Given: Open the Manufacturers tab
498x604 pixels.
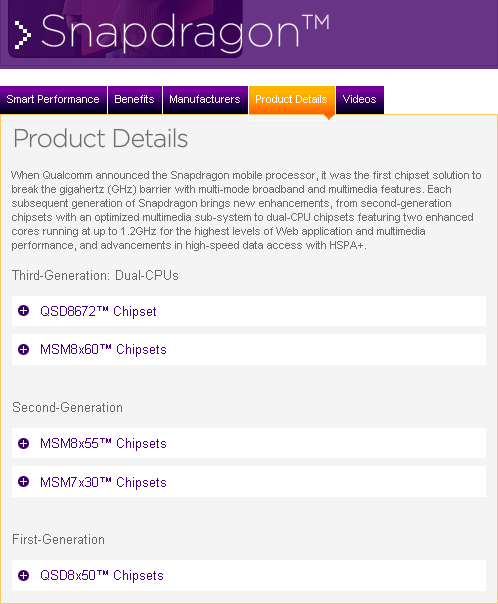Looking at the screenshot, I should click(205, 100).
